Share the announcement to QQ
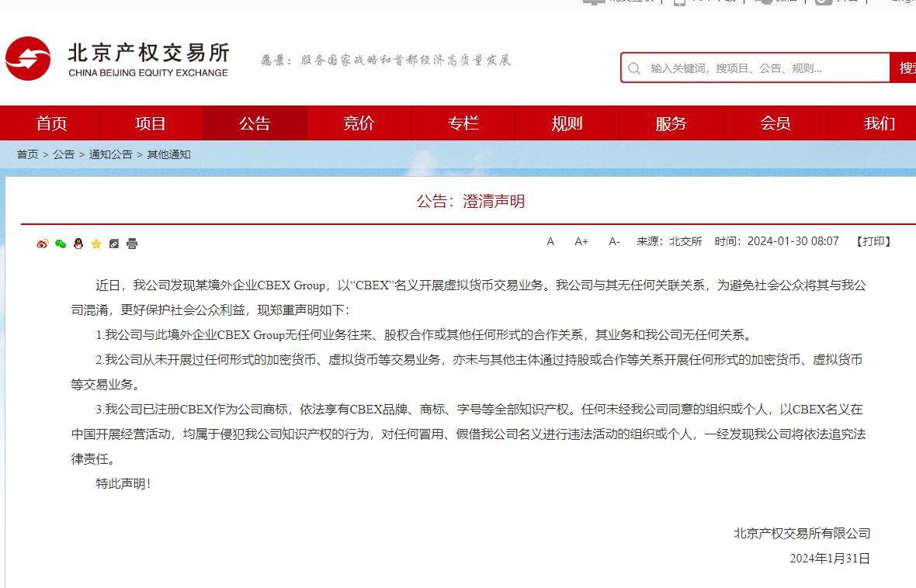916x588 pixels. 78,244
